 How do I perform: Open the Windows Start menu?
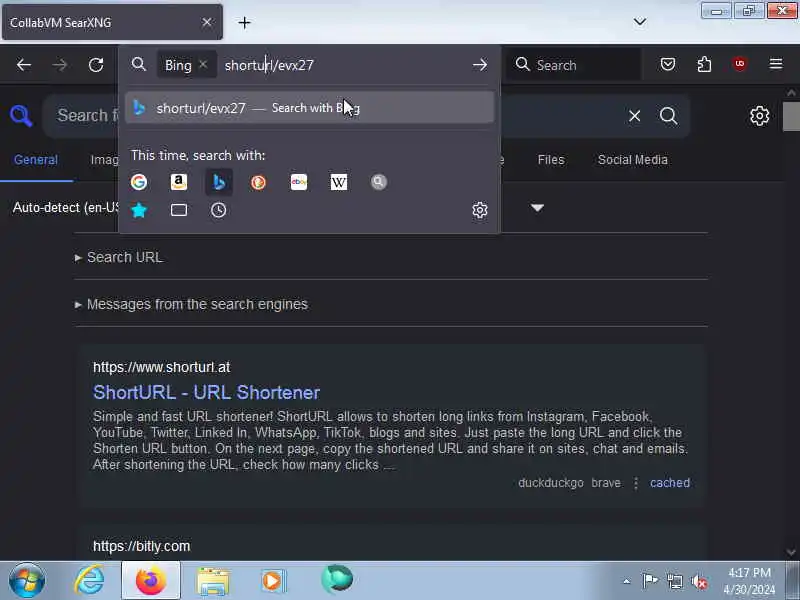pyautogui.click(x=27, y=580)
